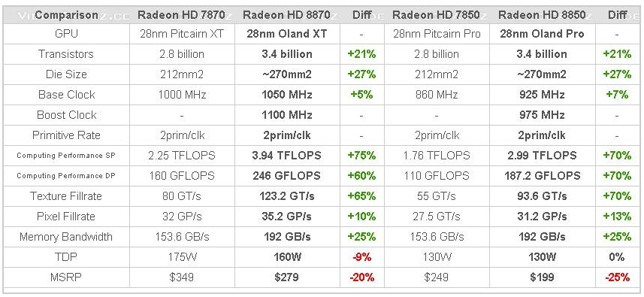Click the Radeon HD 8850 column header
This screenshot has width=644, height=297.
pyautogui.click(x=542, y=15)
